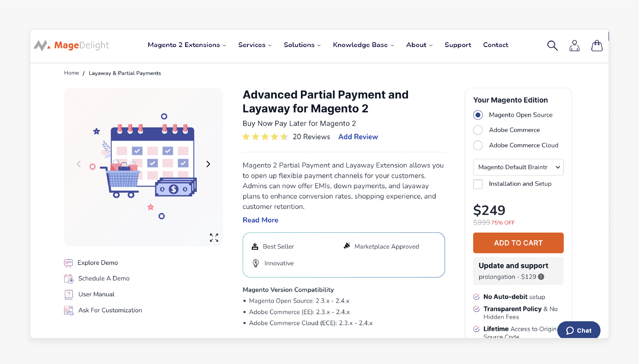The height and width of the screenshot is (364, 639).
Task: Click the No Auto-debit checkmark icon
Action: (476, 297)
